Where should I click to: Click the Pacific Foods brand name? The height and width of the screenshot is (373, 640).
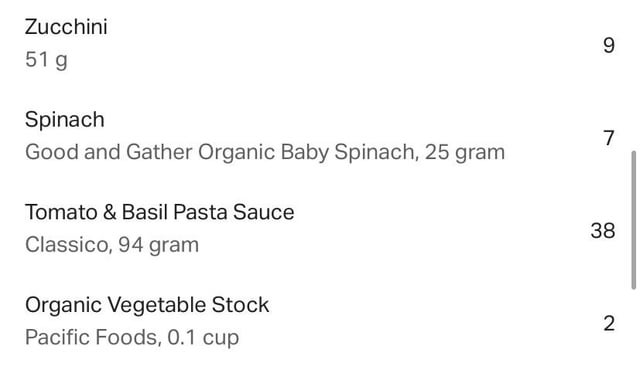point(91,337)
